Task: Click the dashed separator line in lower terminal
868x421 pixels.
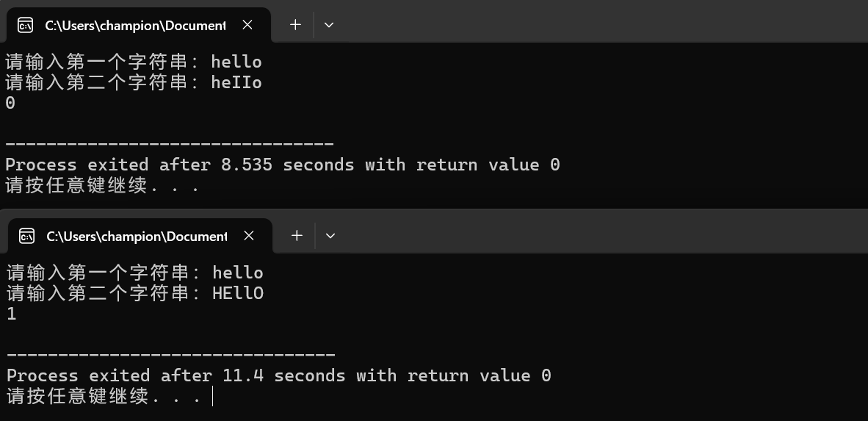Action: (170, 355)
